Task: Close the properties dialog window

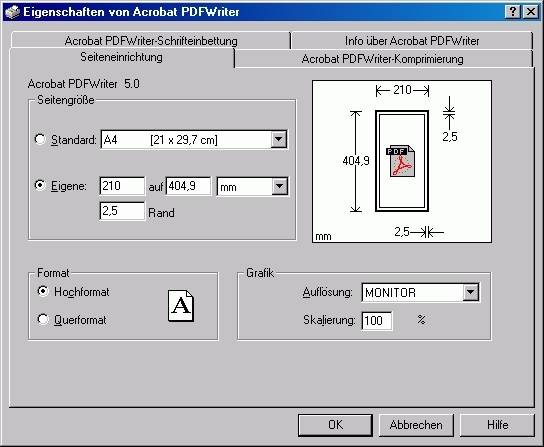Action: click(x=531, y=12)
